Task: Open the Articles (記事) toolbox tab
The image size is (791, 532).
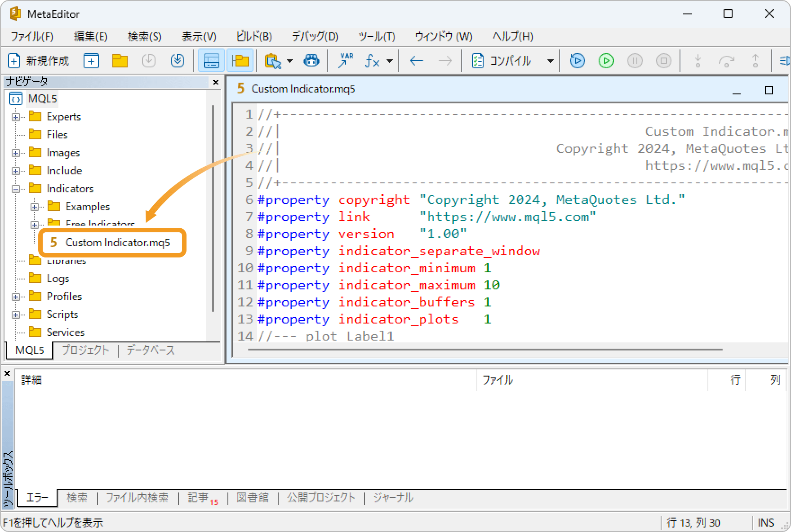Action: 203,497
